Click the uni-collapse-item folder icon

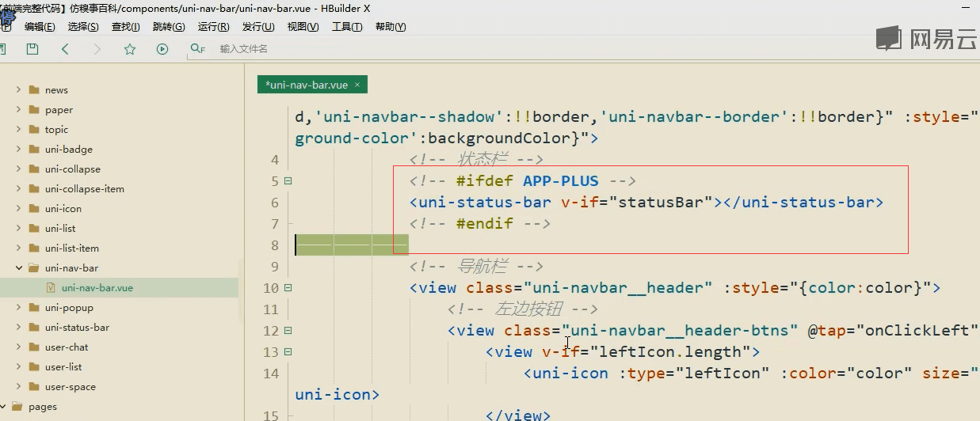(33, 188)
